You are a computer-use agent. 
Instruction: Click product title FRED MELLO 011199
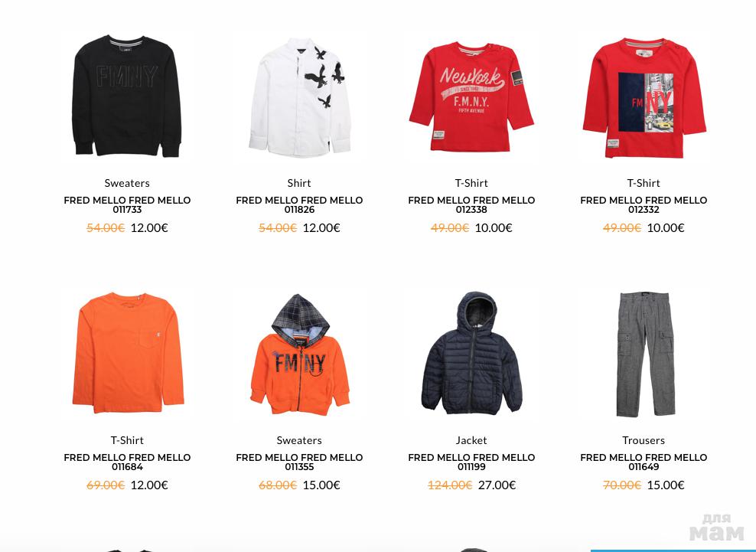tap(471, 462)
